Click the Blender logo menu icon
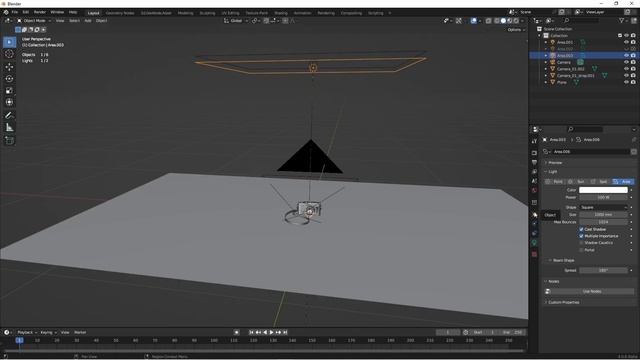This screenshot has width=640, height=360. (6, 12)
